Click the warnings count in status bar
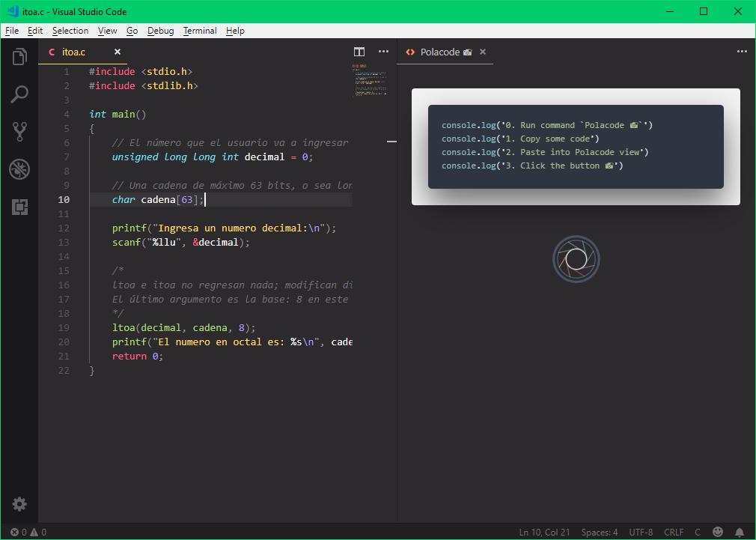Screen dimensions: 756x540 [39, 533]
